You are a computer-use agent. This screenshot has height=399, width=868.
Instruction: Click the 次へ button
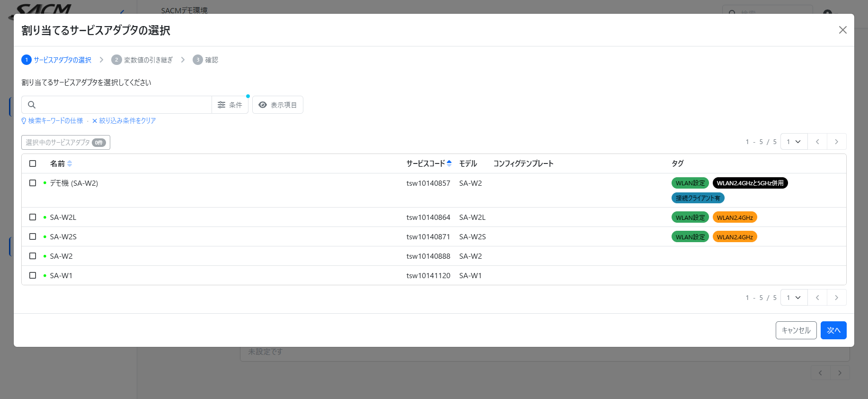pos(833,330)
